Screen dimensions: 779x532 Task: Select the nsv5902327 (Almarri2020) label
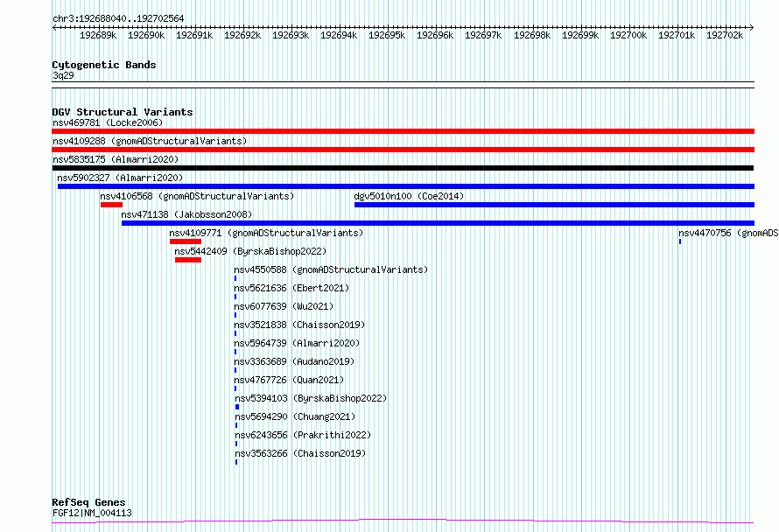[120, 178]
